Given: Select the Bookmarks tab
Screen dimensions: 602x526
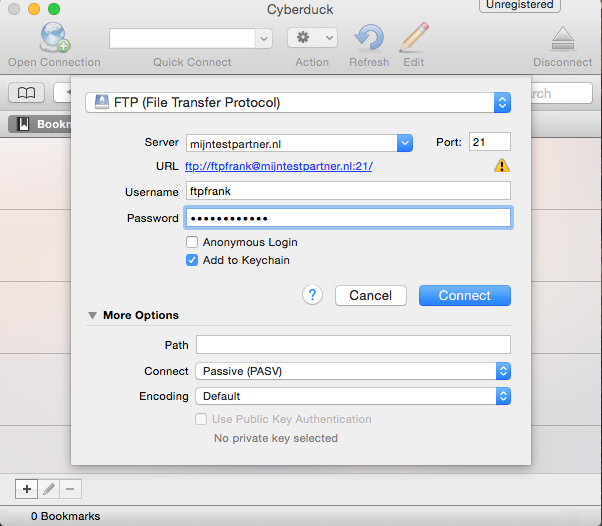Looking at the screenshot, I should click(40, 124).
